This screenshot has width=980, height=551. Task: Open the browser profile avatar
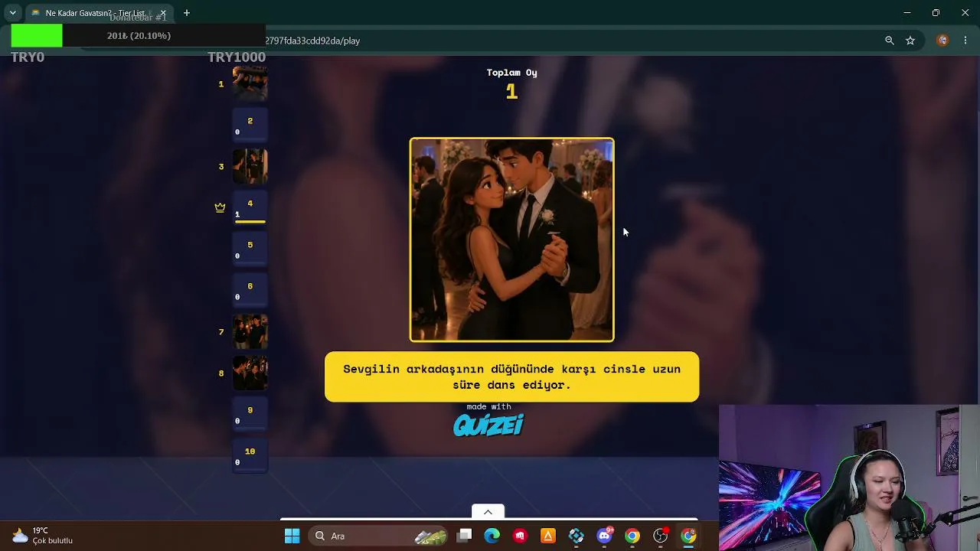tap(942, 41)
